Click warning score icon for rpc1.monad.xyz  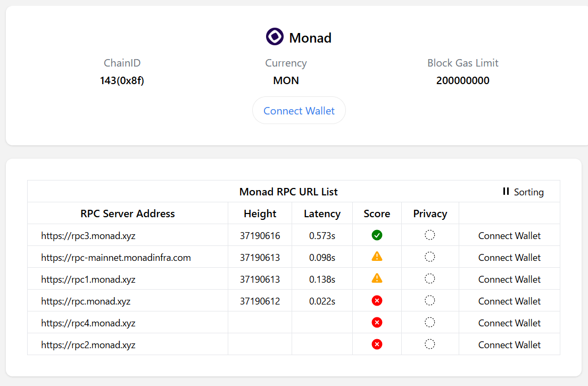377,278
